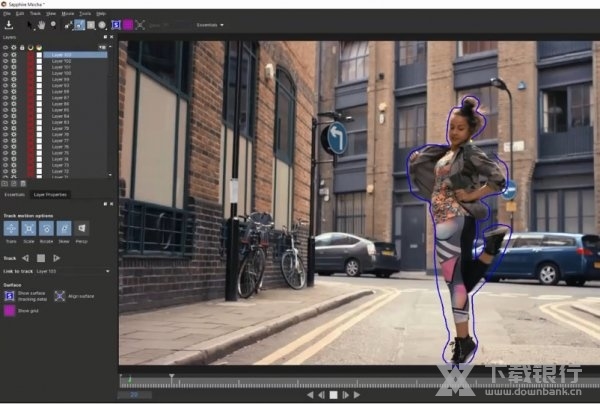Click the Align surface icon
The height and width of the screenshot is (404, 600).
[x=59, y=295]
